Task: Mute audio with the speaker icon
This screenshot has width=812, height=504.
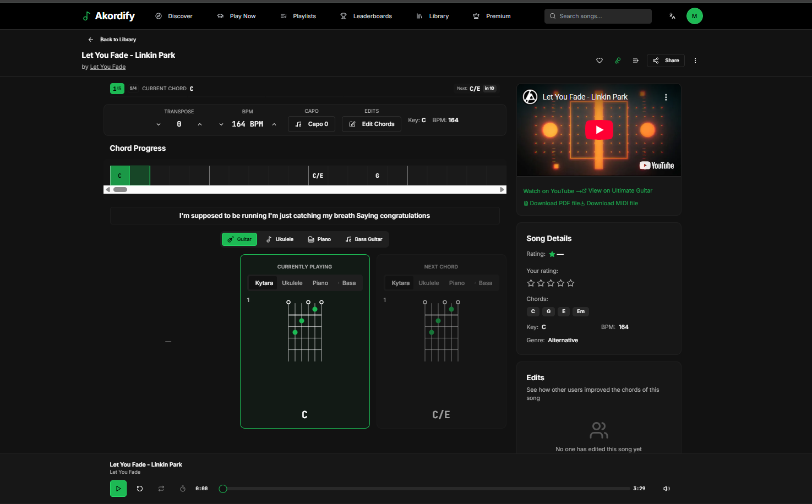Action: 666,489
